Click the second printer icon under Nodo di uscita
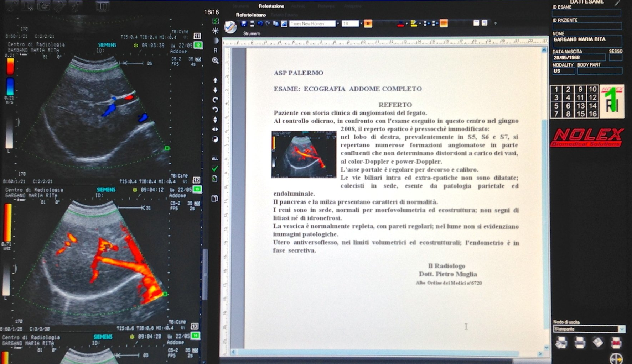 pos(580,343)
